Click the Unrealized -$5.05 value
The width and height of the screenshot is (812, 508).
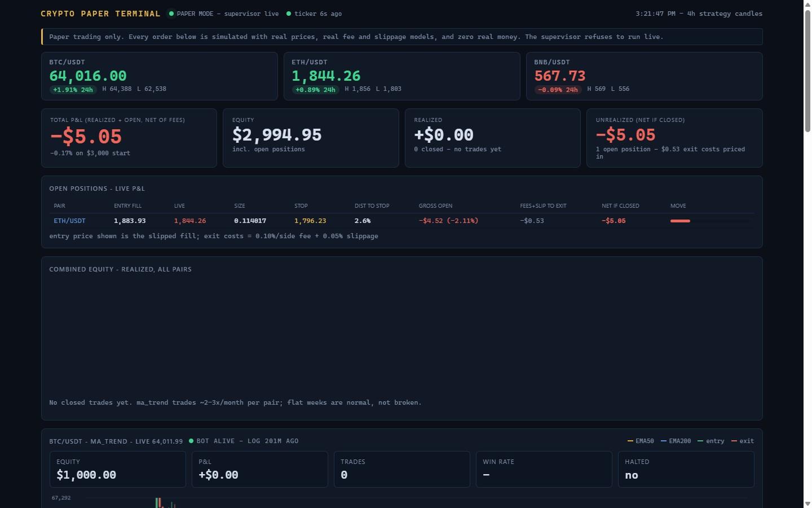[625, 135]
